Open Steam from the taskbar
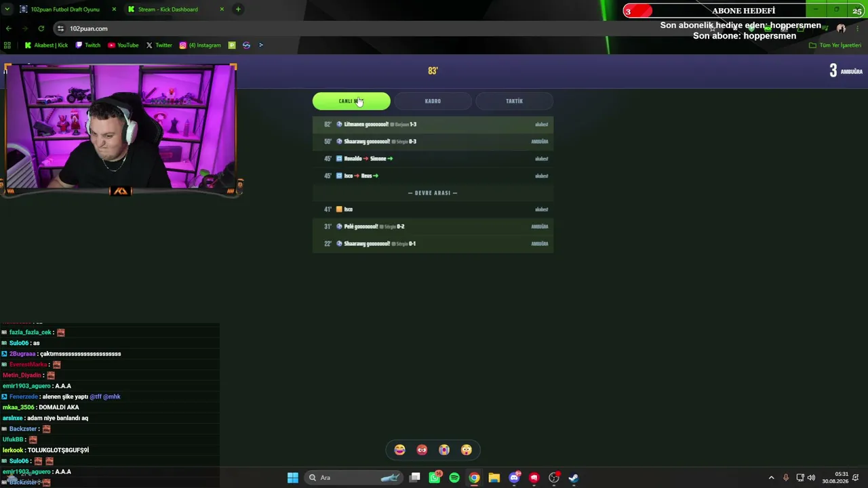 [573, 478]
